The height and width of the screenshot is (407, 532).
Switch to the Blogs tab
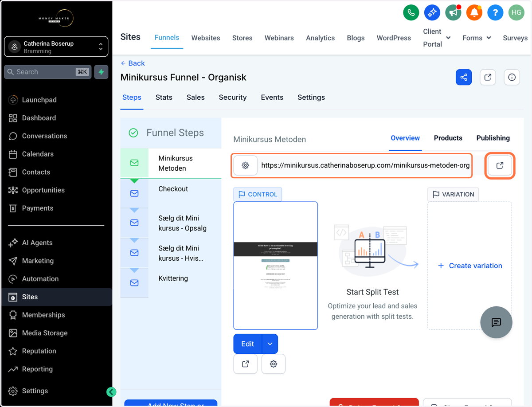click(356, 38)
